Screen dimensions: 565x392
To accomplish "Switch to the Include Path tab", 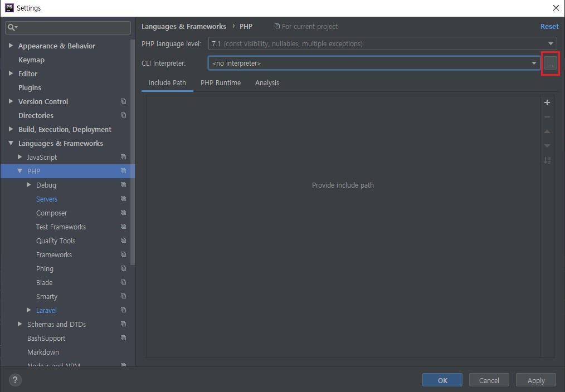I will click(167, 83).
